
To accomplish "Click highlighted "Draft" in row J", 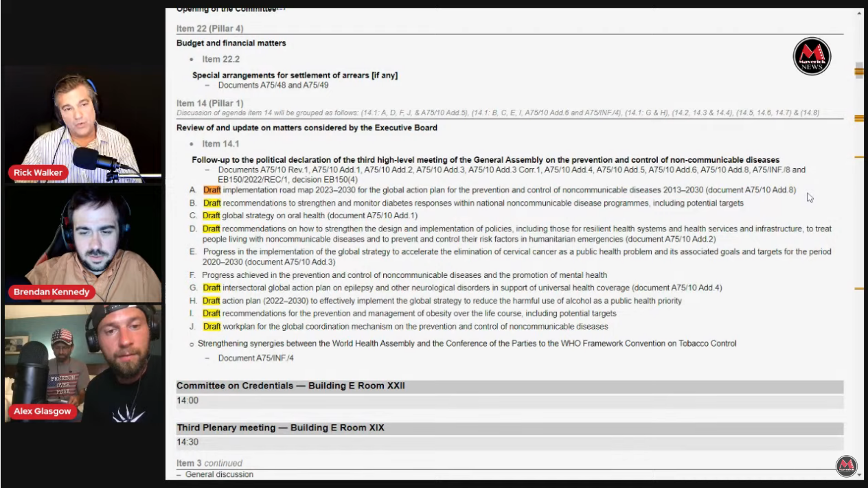I will pyautogui.click(x=212, y=327).
